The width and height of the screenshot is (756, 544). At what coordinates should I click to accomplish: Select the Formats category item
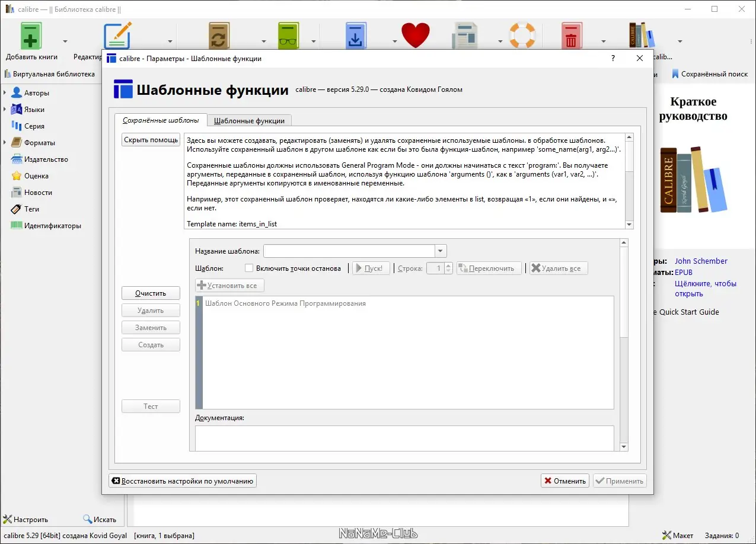pyautogui.click(x=39, y=143)
